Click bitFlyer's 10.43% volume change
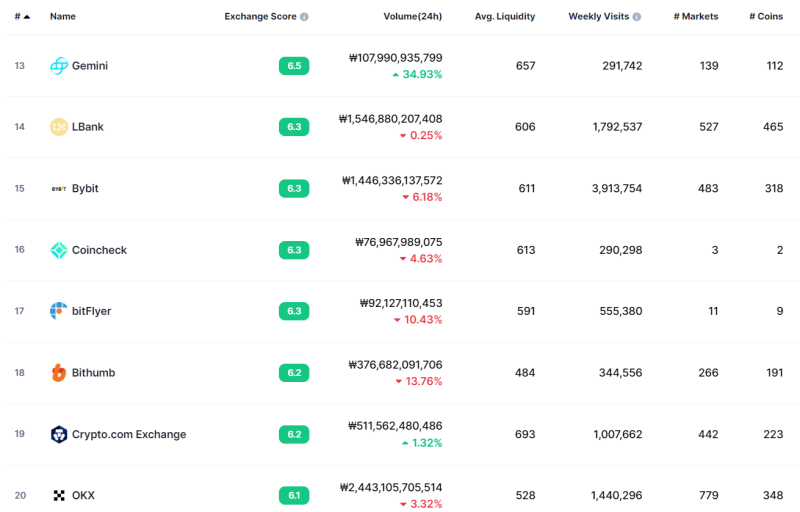This screenshot has width=800, height=512. [x=418, y=320]
